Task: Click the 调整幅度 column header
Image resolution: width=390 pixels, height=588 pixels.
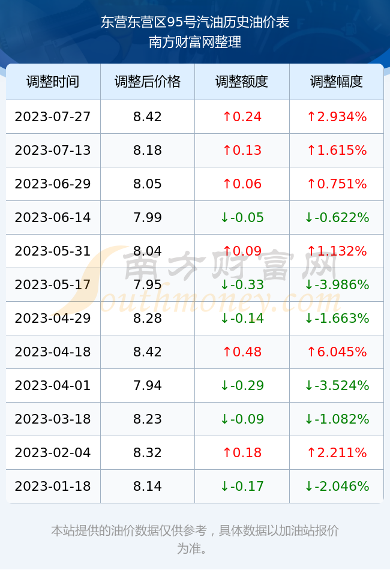Action: click(x=337, y=82)
